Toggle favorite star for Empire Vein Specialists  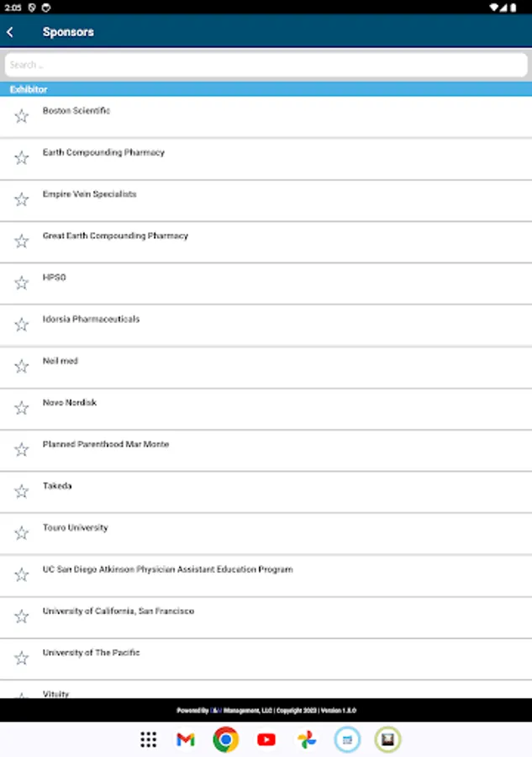coord(22,199)
